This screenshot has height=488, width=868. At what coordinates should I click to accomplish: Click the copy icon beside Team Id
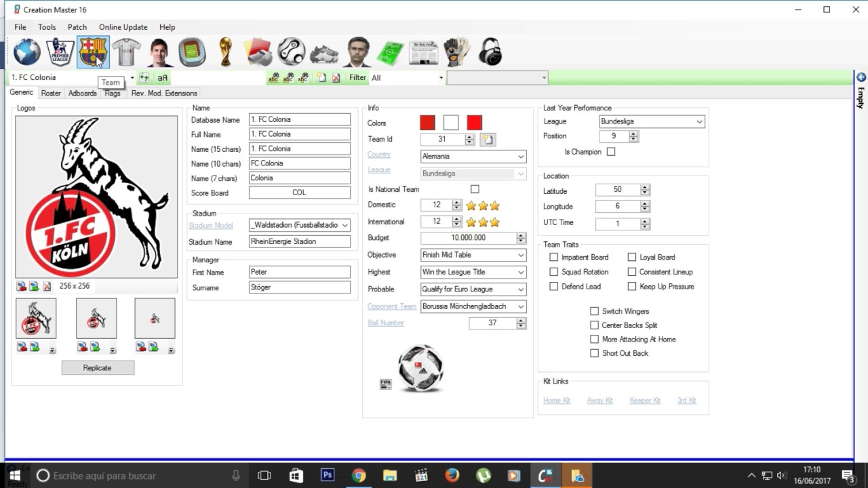click(488, 140)
